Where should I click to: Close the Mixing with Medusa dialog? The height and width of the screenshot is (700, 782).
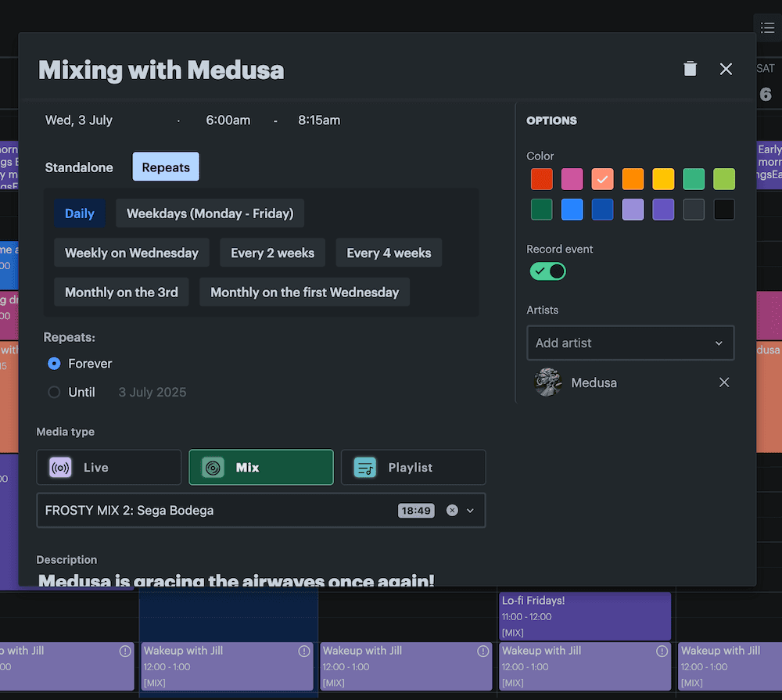click(x=726, y=69)
